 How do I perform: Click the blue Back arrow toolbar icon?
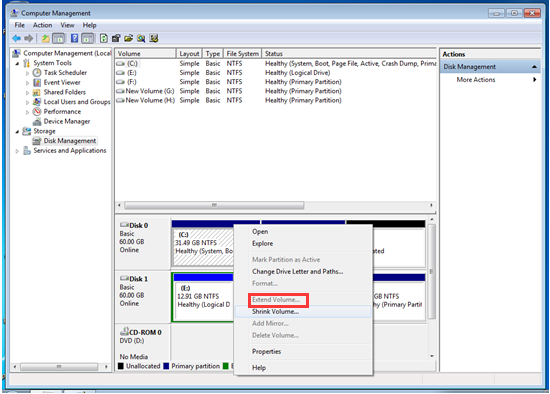coord(16,38)
